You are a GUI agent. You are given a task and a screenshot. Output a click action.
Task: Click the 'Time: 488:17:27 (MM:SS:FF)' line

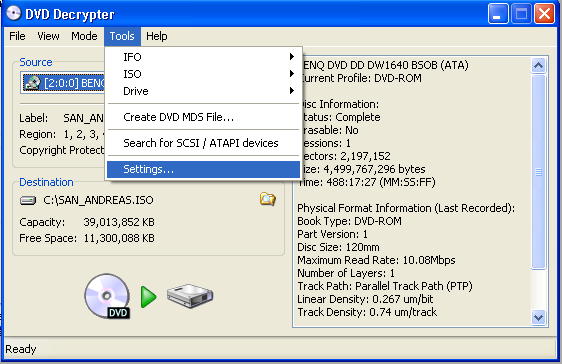[367, 182]
